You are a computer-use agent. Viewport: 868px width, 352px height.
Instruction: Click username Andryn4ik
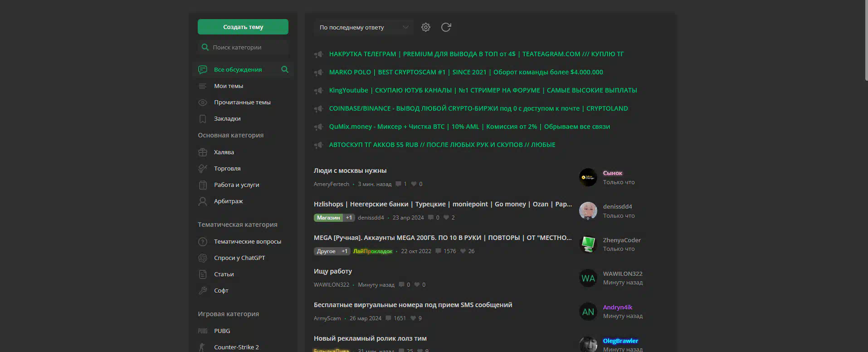[617, 307]
